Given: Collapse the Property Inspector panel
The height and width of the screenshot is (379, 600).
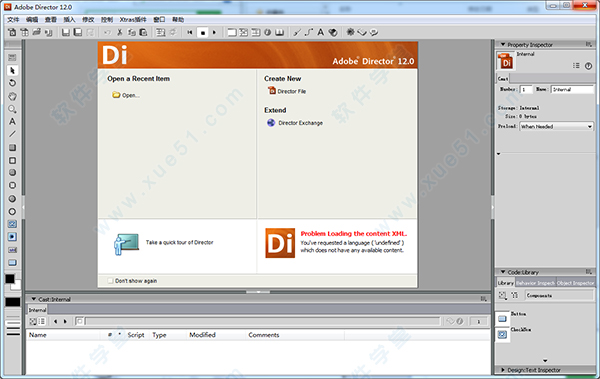Looking at the screenshot, I should click(x=503, y=44).
